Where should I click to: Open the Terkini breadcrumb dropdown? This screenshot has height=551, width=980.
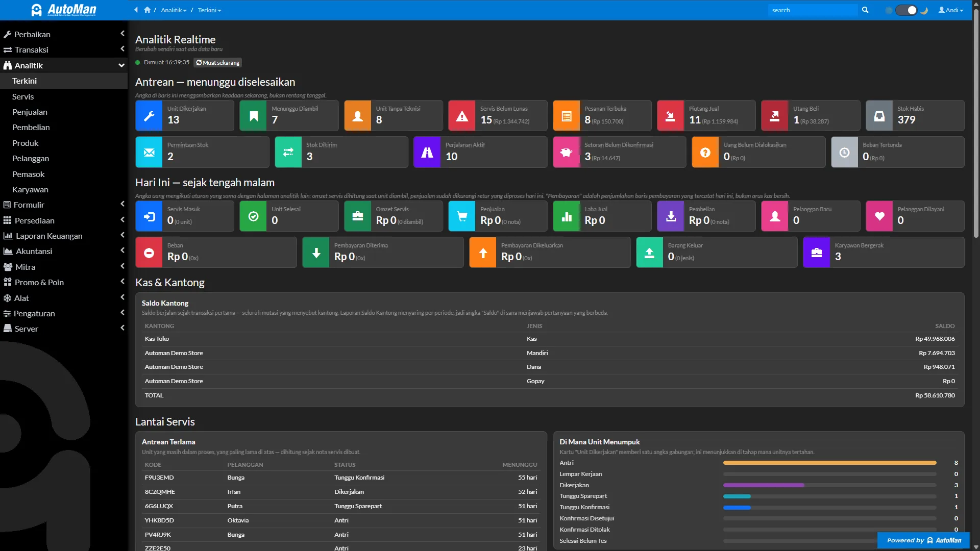209,10
